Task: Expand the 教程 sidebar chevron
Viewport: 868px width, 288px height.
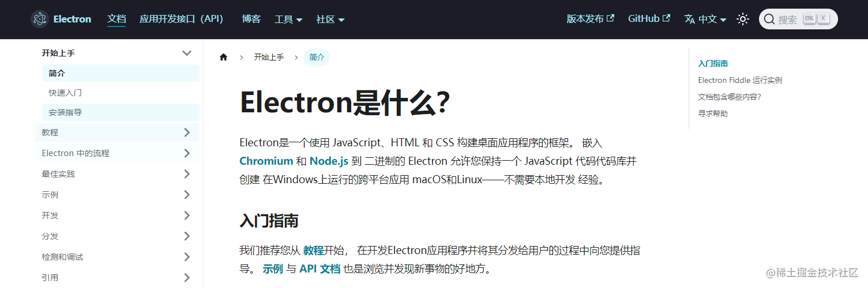Action: pyautogui.click(x=187, y=132)
